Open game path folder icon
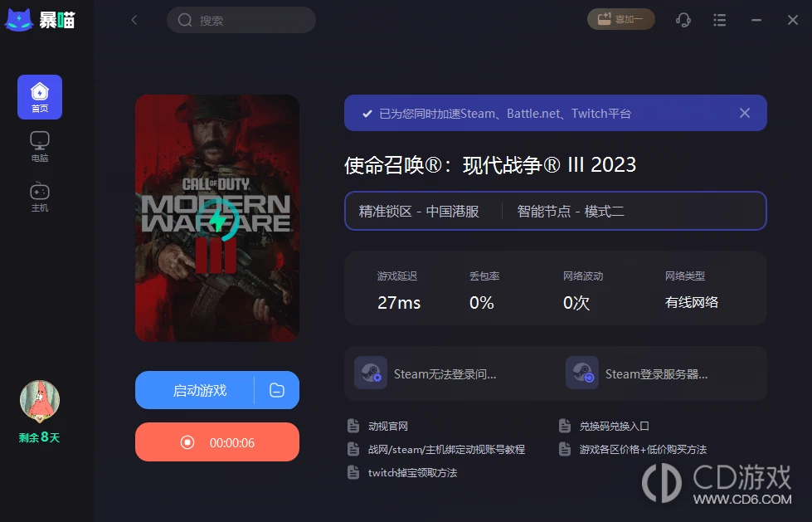The height and width of the screenshot is (522, 812). pyautogui.click(x=277, y=390)
